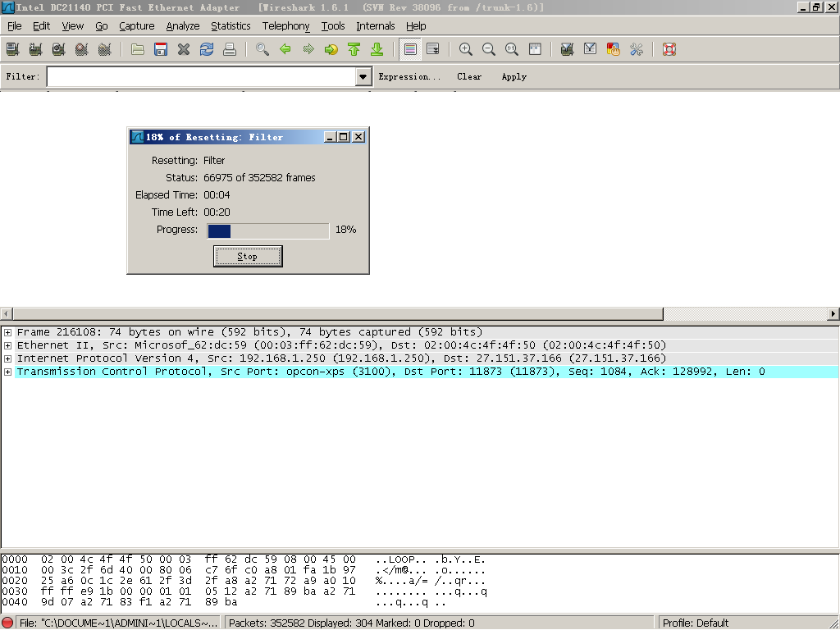The width and height of the screenshot is (840, 630).
Task: Expand the Frame 216108 tree node
Action: (7, 332)
